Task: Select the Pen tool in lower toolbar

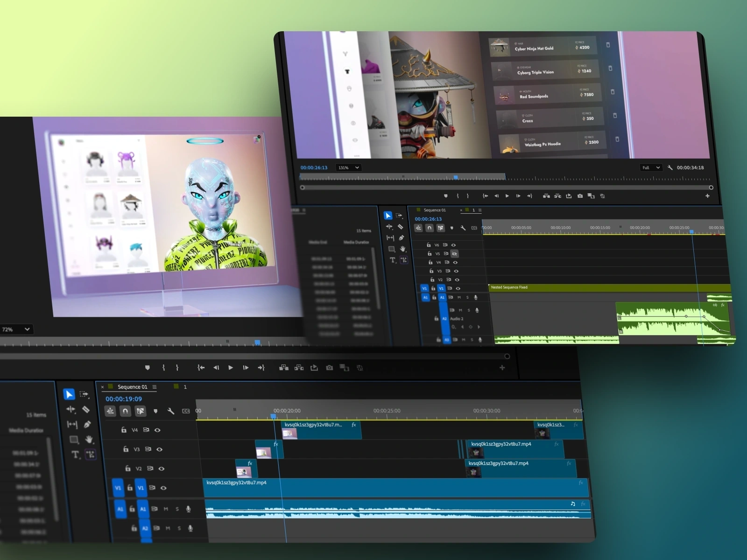Action: [x=87, y=424]
